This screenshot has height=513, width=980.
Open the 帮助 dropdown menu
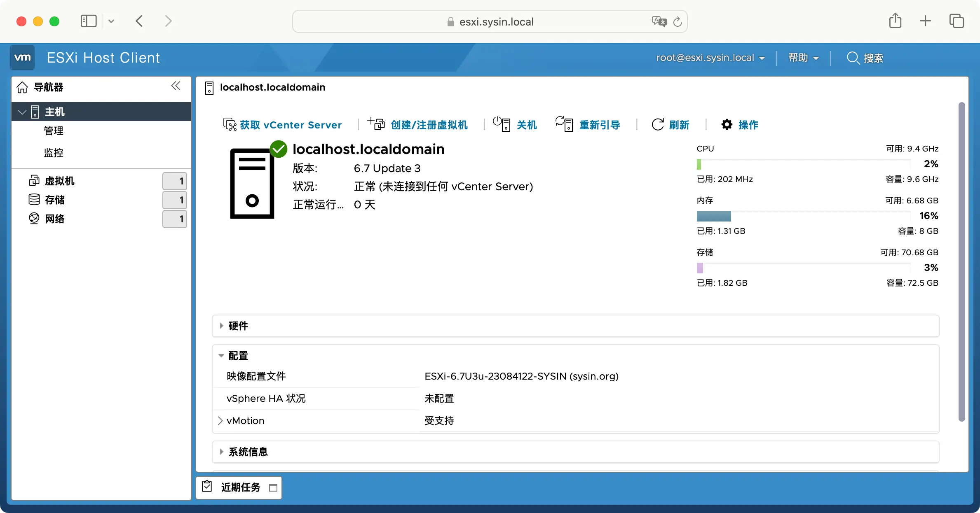coord(803,58)
